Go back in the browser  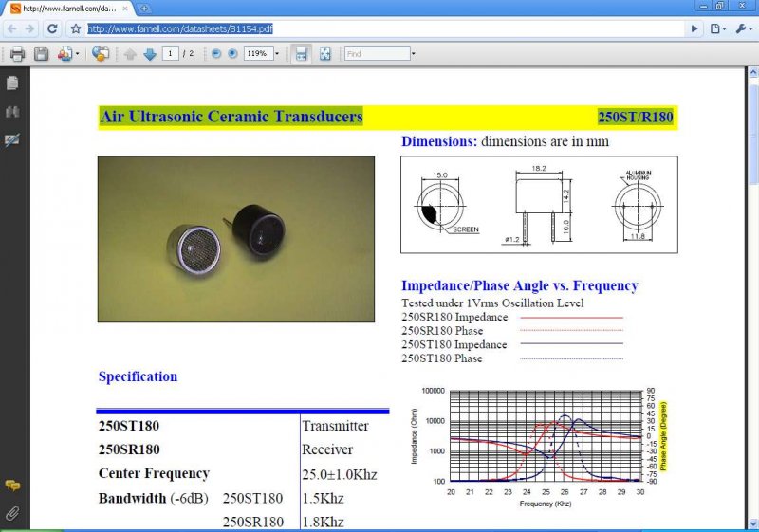click(x=12, y=28)
